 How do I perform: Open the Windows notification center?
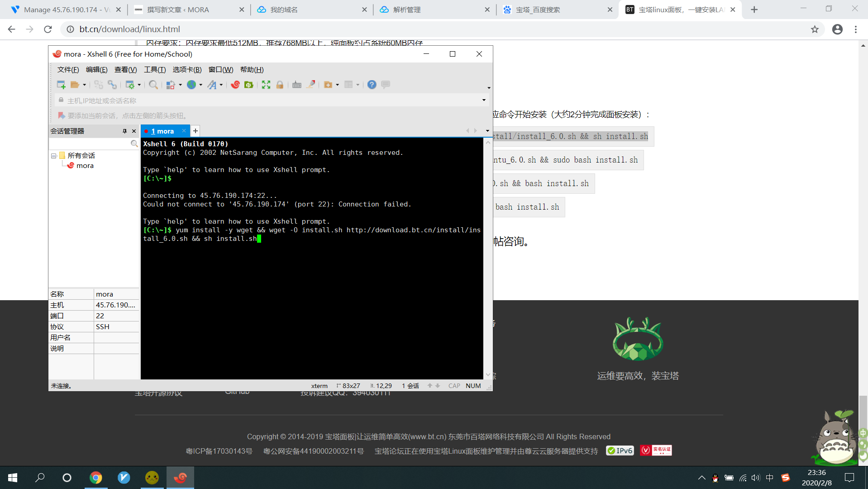point(849,477)
